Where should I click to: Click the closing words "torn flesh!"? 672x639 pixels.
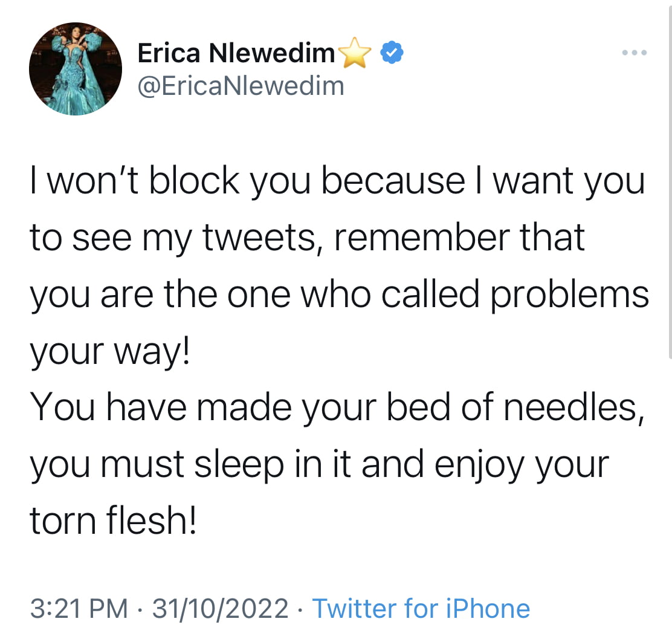pos(113,520)
